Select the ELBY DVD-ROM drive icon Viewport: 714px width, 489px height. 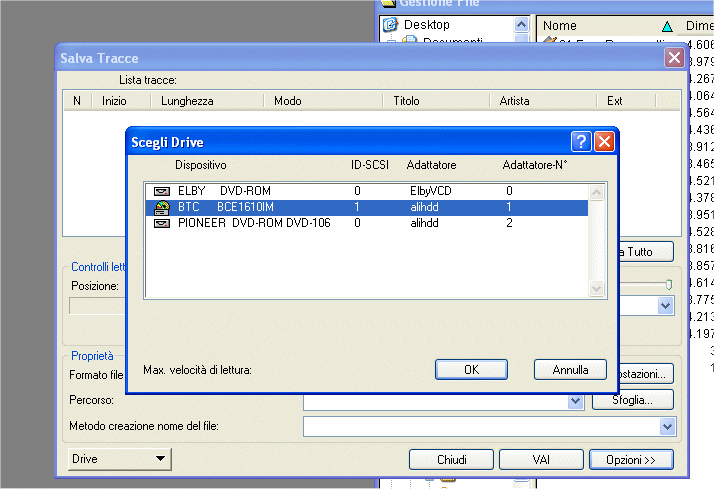(x=161, y=190)
